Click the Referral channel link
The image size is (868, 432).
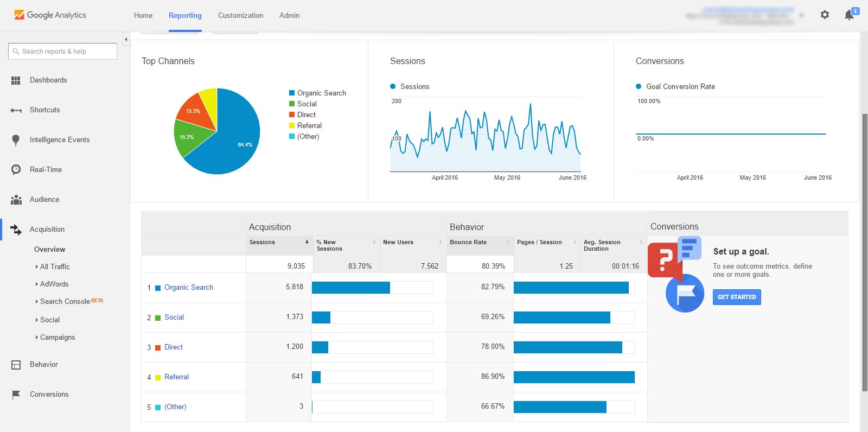(x=176, y=377)
